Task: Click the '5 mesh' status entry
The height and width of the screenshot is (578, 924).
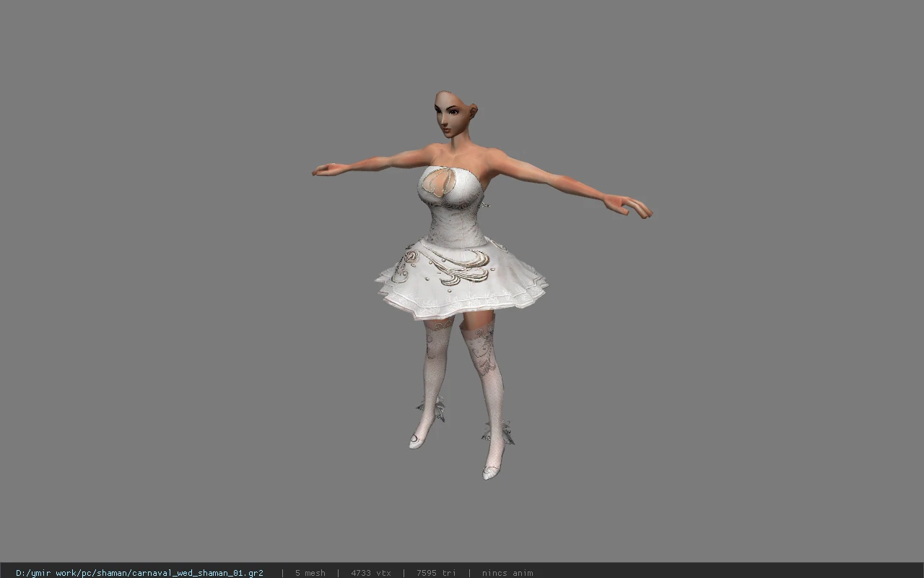Action: tap(310, 573)
